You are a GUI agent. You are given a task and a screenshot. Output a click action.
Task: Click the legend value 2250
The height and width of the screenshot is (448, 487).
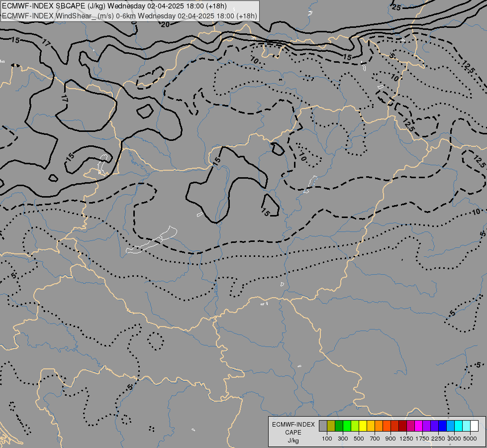pyautogui.click(x=438, y=439)
